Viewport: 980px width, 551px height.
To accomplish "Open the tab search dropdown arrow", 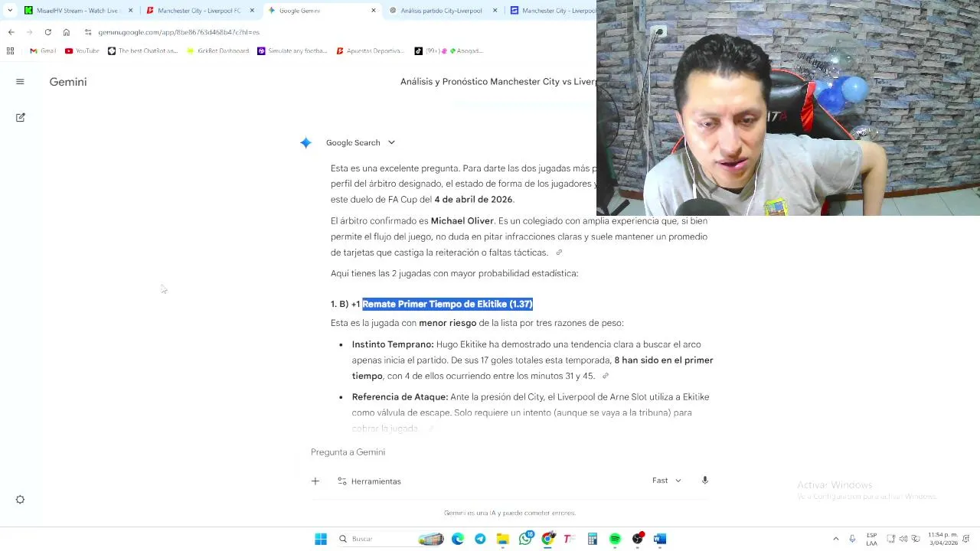I will (9, 11).
